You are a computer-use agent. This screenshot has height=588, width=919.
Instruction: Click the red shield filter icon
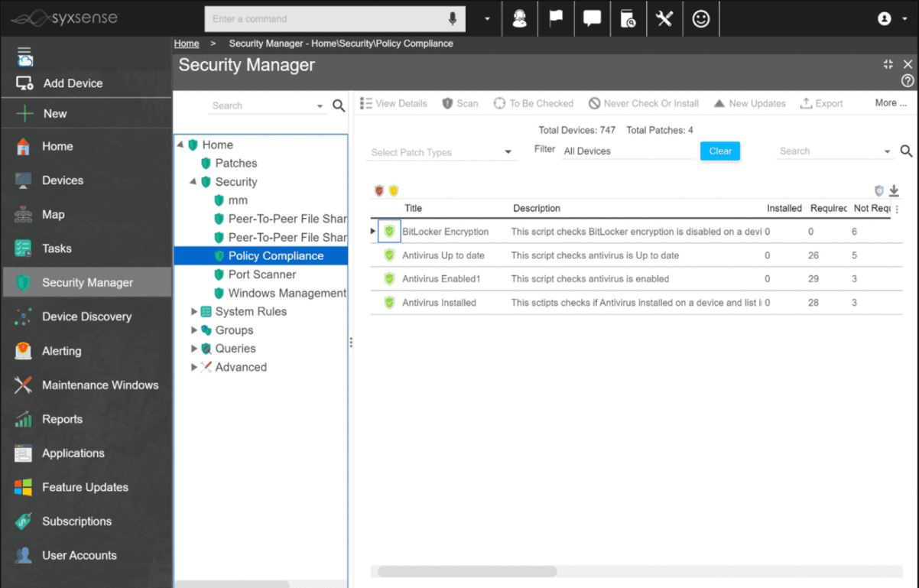[x=379, y=190]
